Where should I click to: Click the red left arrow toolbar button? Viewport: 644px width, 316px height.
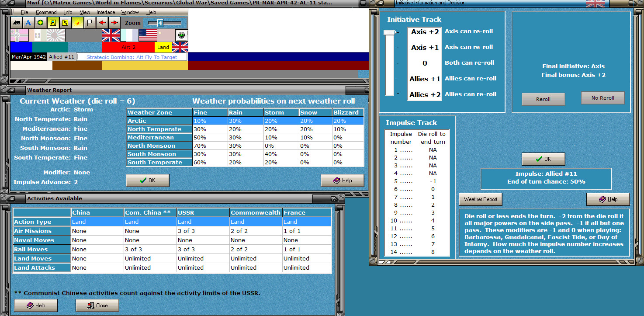pos(102,23)
